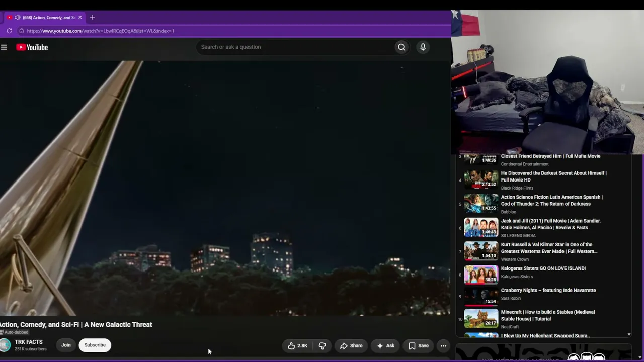This screenshot has height=362, width=644.
Task: Open the 'God of Thunder 2' video thumbnail
Action: [481, 203]
